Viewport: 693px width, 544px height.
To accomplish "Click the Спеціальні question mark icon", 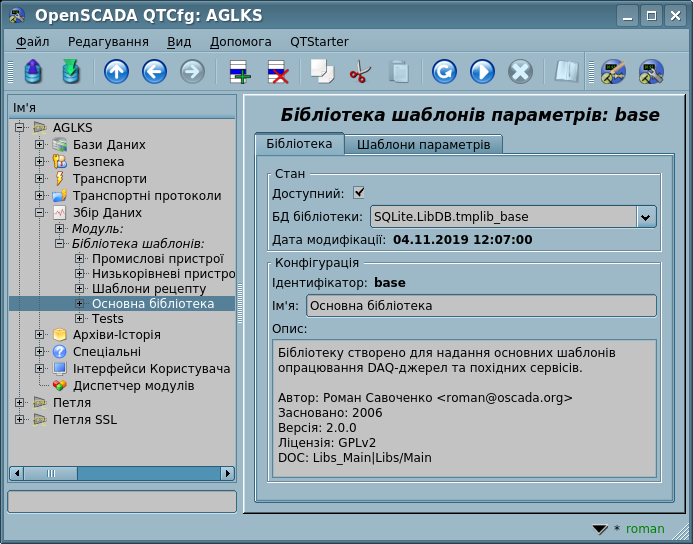I will pyautogui.click(x=59, y=352).
